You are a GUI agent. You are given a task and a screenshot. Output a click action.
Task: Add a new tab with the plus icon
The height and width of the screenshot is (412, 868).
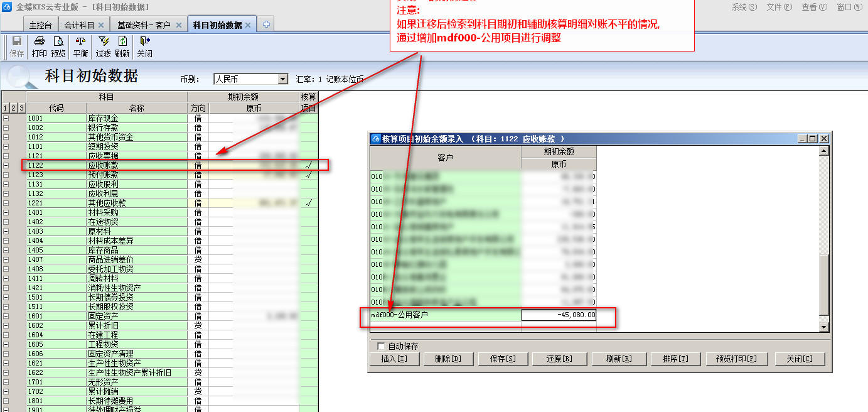coord(266,24)
